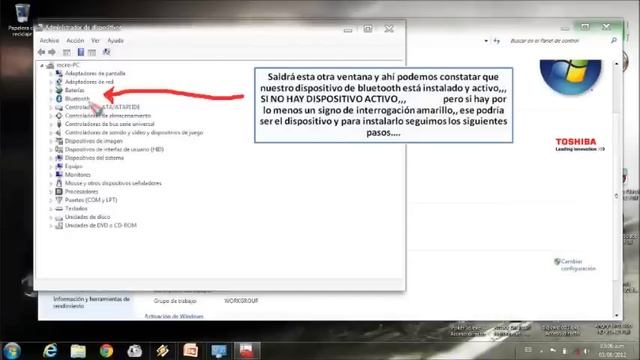Click the Control Panel search magnifier icon

click(x=613, y=40)
